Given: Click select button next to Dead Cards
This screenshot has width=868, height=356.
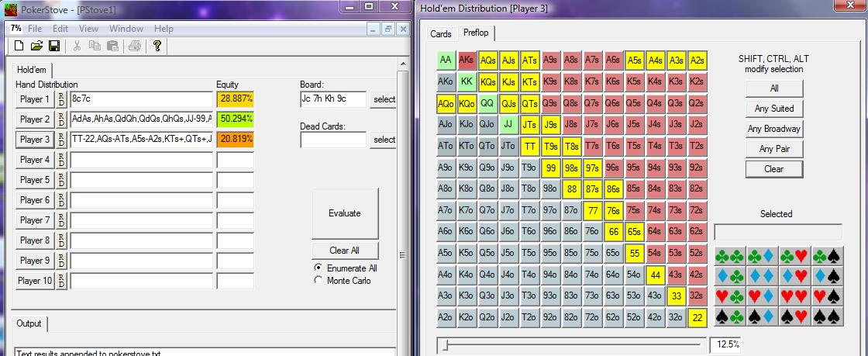Looking at the screenshot, I should click(x=384, y=140).
